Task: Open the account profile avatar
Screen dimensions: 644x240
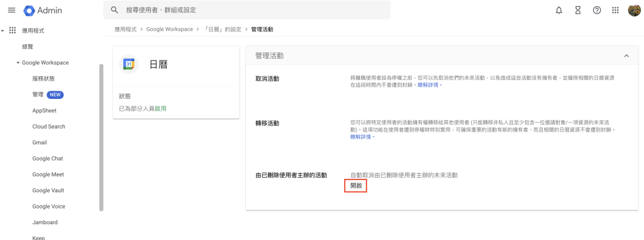Action: click(x=634, y=10)
